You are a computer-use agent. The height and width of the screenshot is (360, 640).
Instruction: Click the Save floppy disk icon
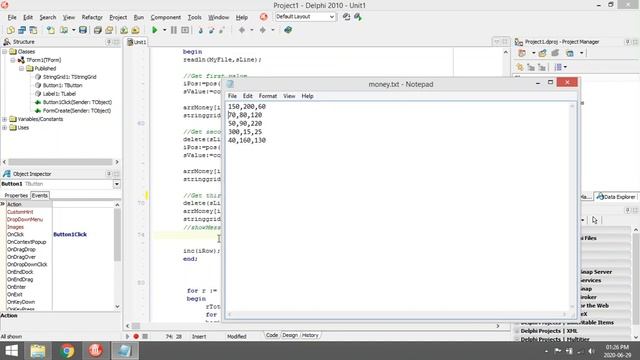[x=83, y=30]
